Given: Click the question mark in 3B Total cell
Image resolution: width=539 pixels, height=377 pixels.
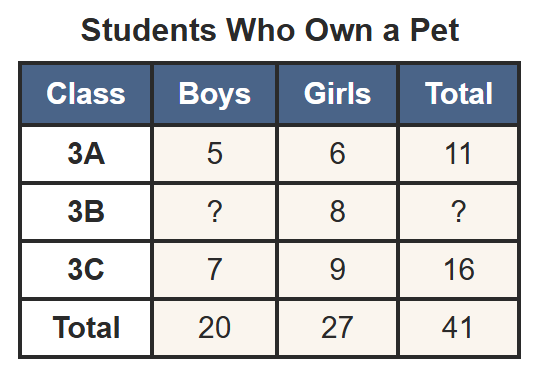Looking at the screenshot, I should coord(459,212).
